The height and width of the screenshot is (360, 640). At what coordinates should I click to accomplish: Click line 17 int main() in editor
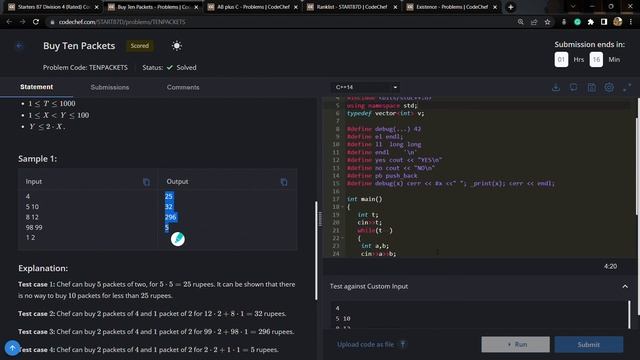tap(364, 199)
